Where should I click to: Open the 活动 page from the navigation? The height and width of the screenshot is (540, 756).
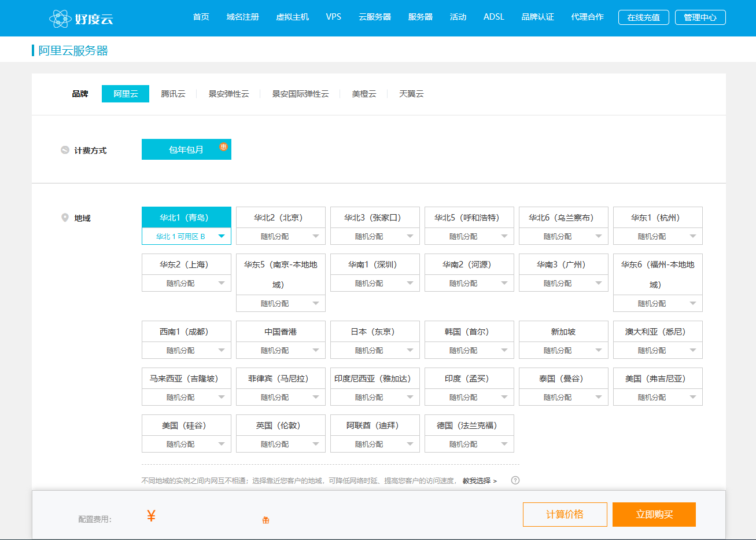(458, 17)
